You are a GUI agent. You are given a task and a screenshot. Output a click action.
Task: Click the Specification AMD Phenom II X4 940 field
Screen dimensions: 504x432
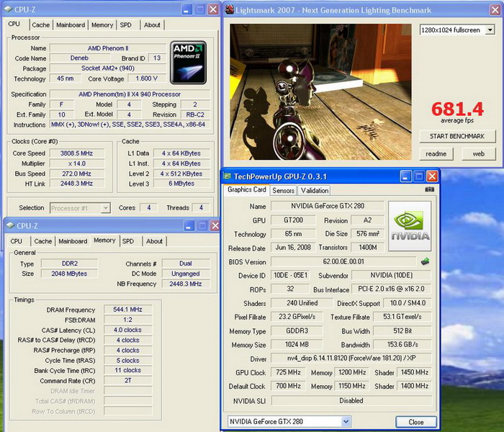tap(130, 94)
